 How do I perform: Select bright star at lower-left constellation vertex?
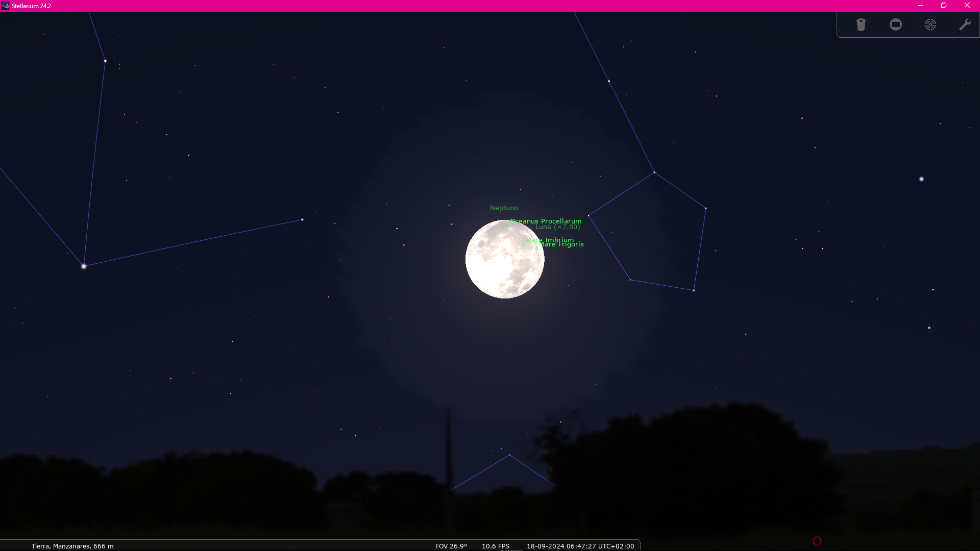point(84,266)
